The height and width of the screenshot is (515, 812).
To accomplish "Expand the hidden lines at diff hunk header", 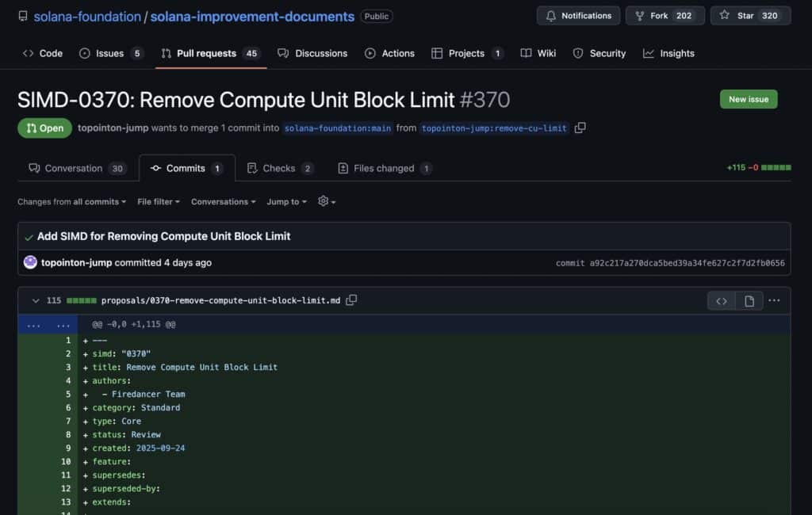I will tap(48, 325).
